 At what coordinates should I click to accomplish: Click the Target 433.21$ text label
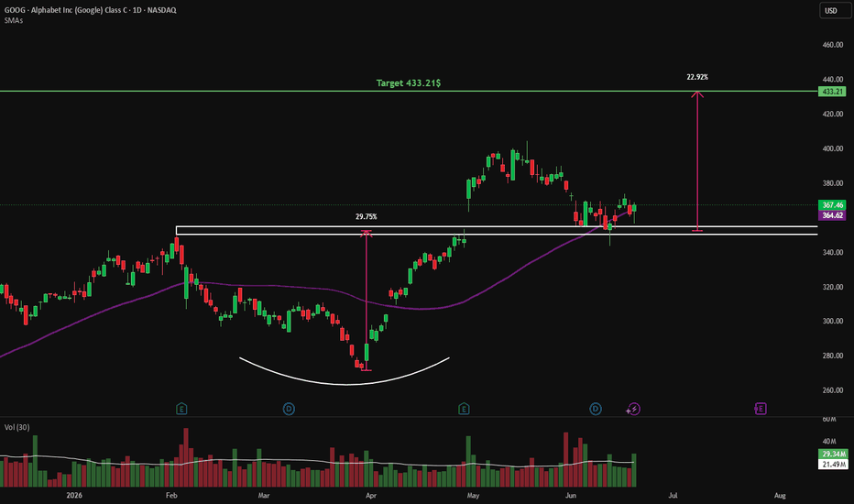click(409, 82)
